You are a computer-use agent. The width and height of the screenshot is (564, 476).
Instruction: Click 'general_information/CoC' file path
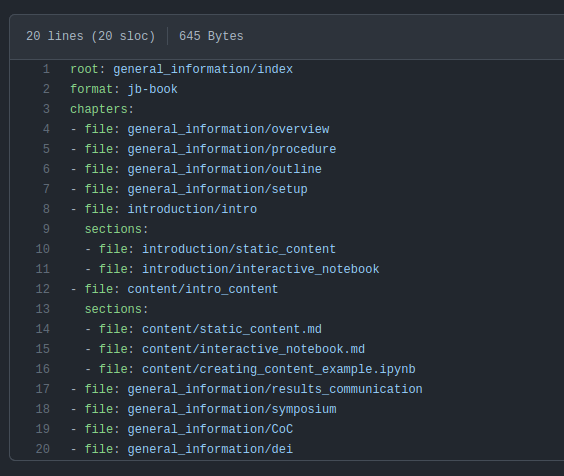pos(210,429)
